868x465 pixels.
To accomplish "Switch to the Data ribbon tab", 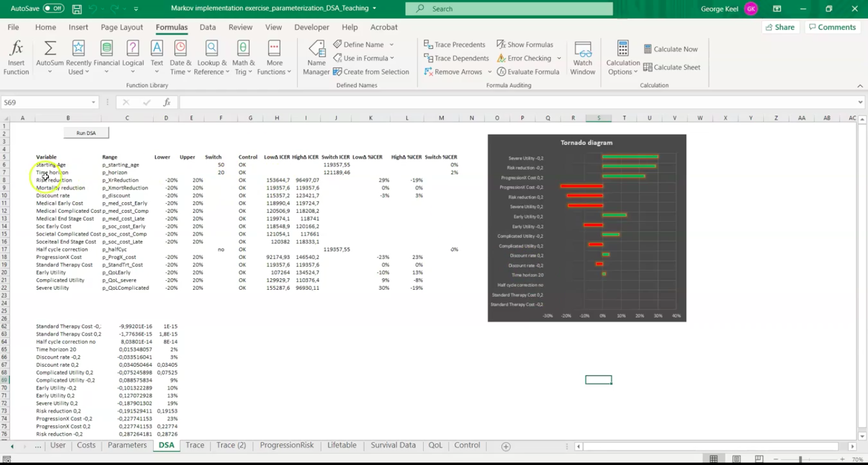I will coord(207,27).
